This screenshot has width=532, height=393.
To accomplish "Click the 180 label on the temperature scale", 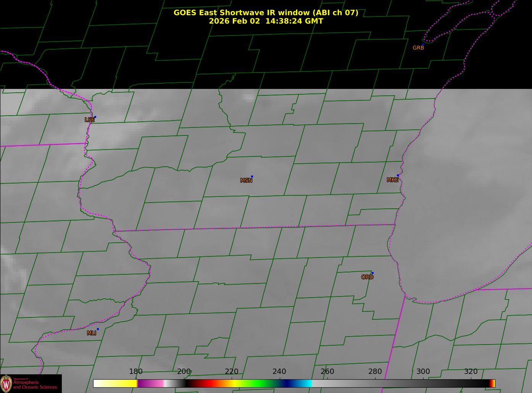I will [x=136, y=372].
